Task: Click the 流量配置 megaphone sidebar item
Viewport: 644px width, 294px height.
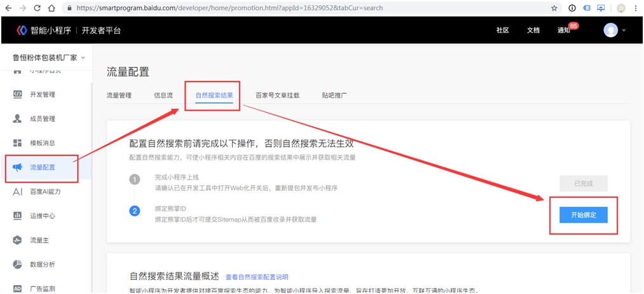Action: point(42,167)
